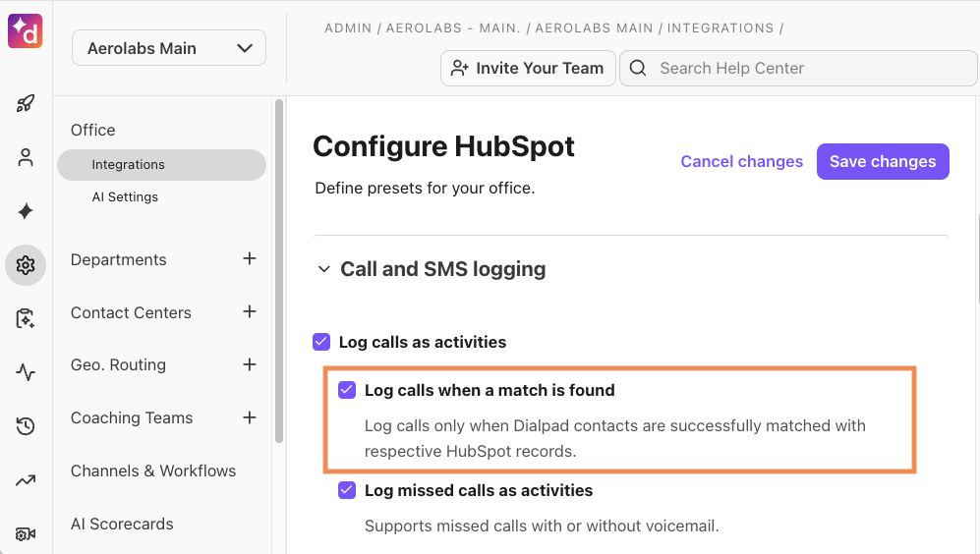
Task: Open the camera icon at sidebar bottom
Action: [x=26, y=534]
